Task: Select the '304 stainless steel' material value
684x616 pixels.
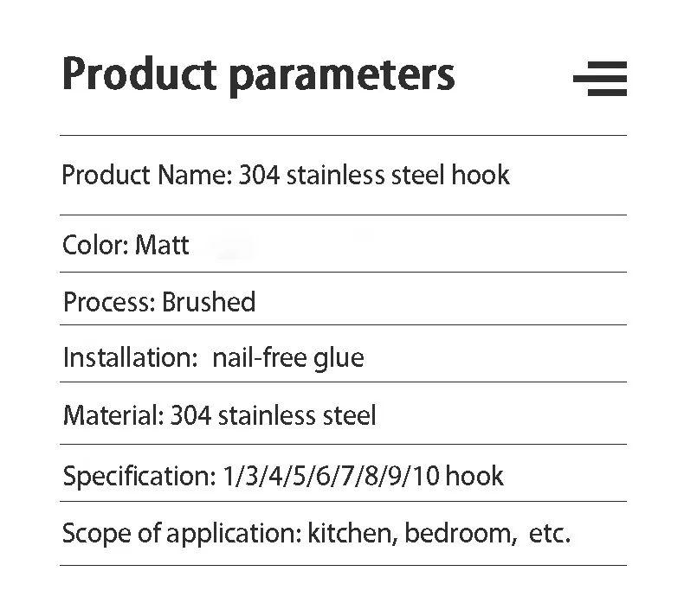Action: pyautogui.click(x=274, y=415)
